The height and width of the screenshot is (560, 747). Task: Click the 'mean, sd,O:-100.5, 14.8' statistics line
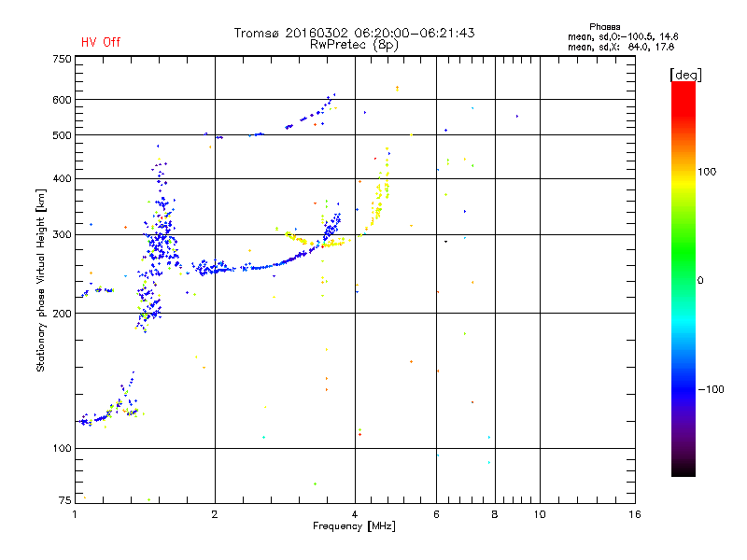pyautogui.click(x=623, y=36)
